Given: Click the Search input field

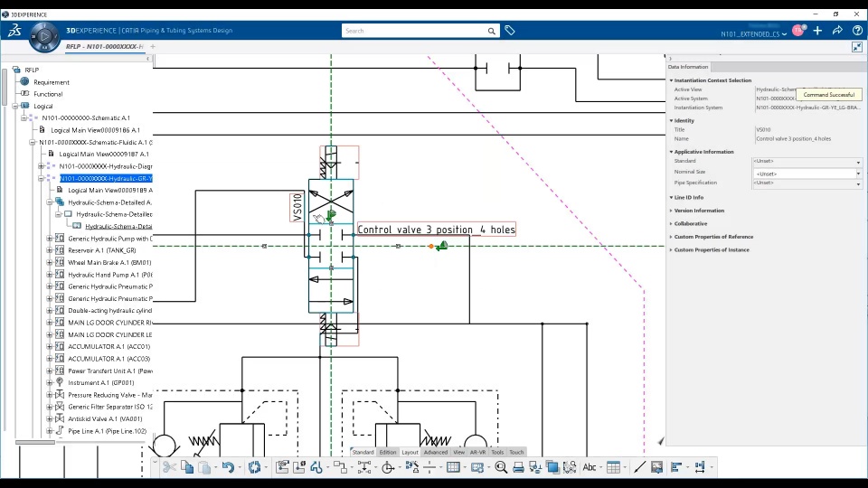Looking at the screenshot, I should pyautogui.click(x=414, y=31).
